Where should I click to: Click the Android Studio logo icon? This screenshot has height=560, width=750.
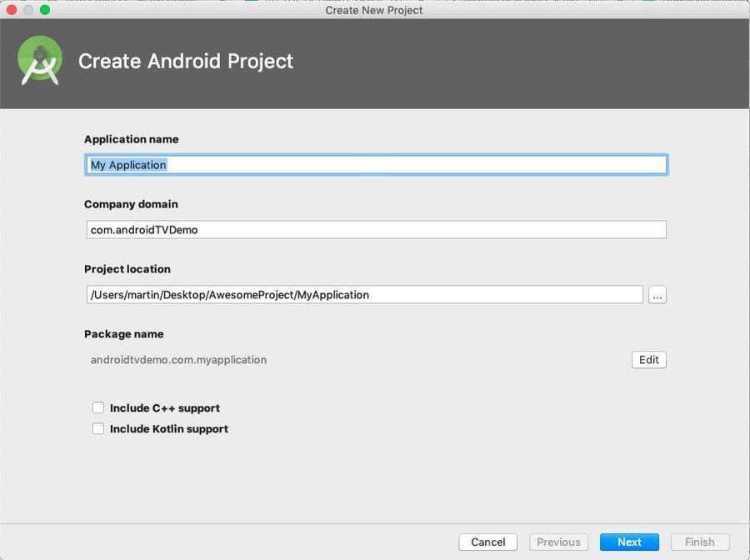point(40,61)
